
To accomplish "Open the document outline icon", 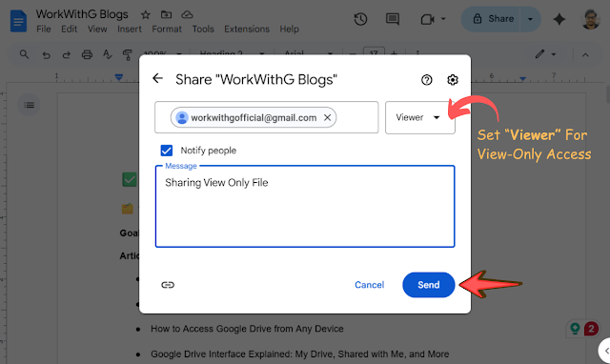I will pos(29,105).
